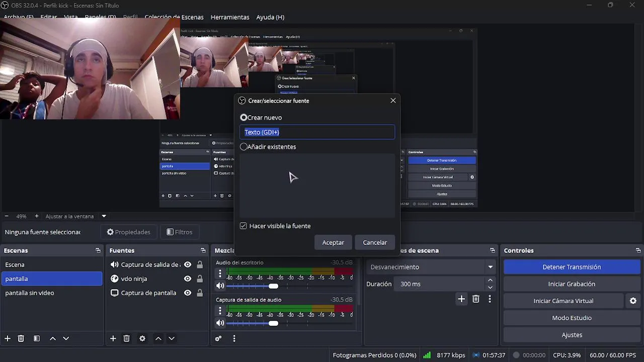Add a new source in Fuentes panel

click(113, 338)
